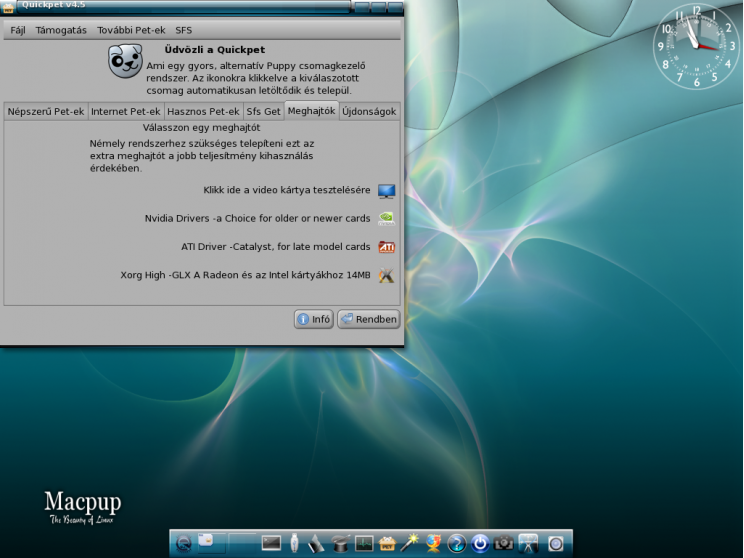744x558 pixels.
Task: Click the Nvidia drivers icon
Action: 386,219
